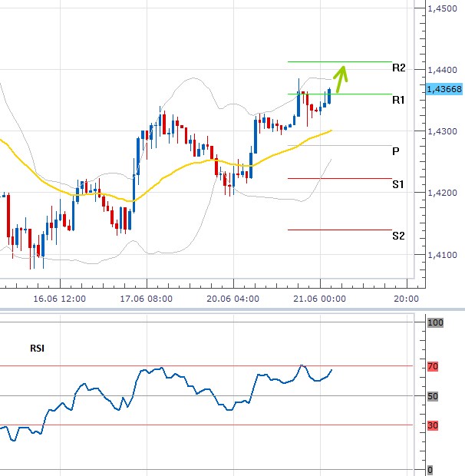Click the 17.06 08:00 time label
465x476 pixels.
(147, 299)
